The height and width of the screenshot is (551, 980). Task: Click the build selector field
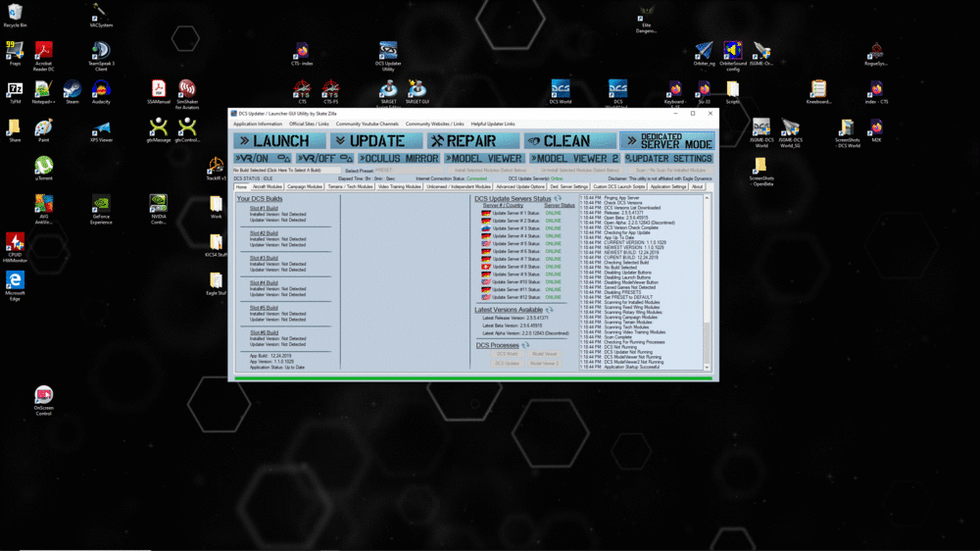287,171
